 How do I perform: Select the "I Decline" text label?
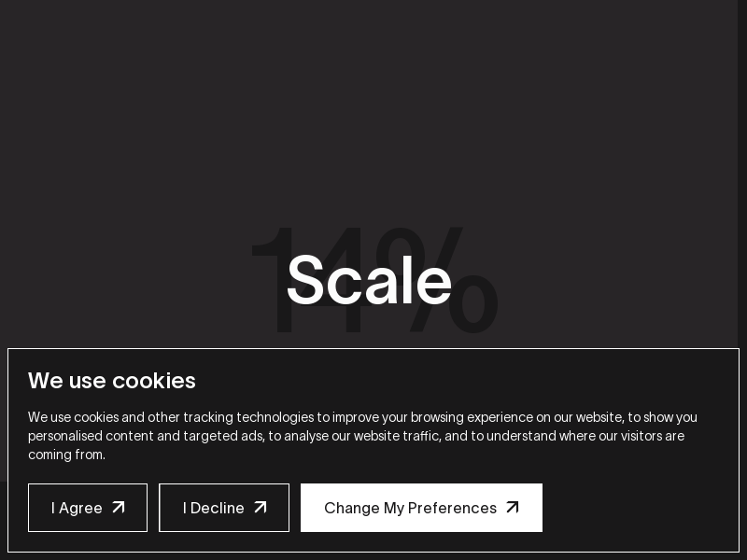pos(214,508)
